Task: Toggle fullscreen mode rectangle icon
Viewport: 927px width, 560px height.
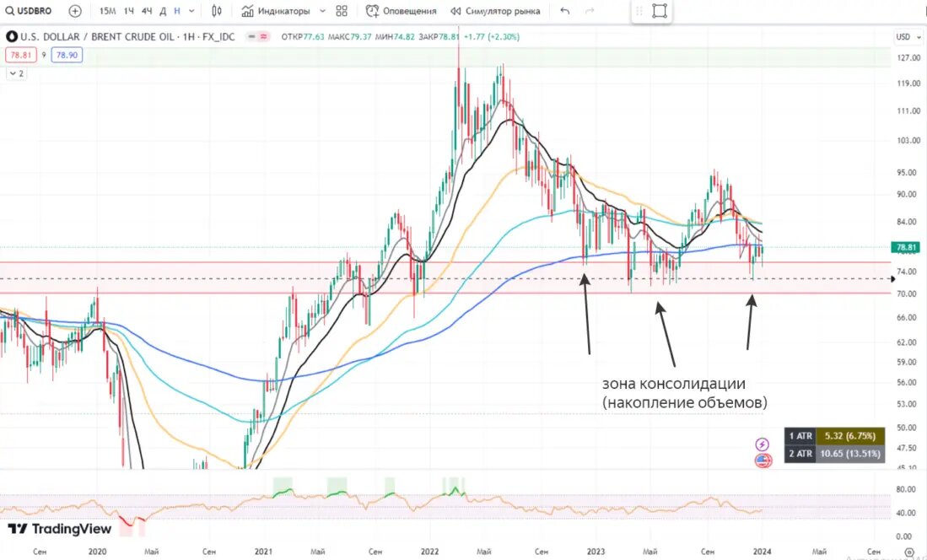Action: (659, 11)
